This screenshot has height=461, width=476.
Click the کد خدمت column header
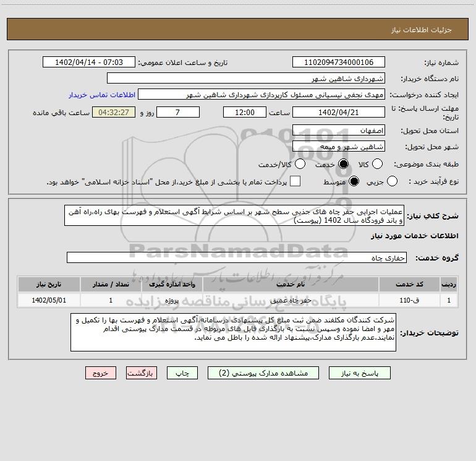(409, 285)
